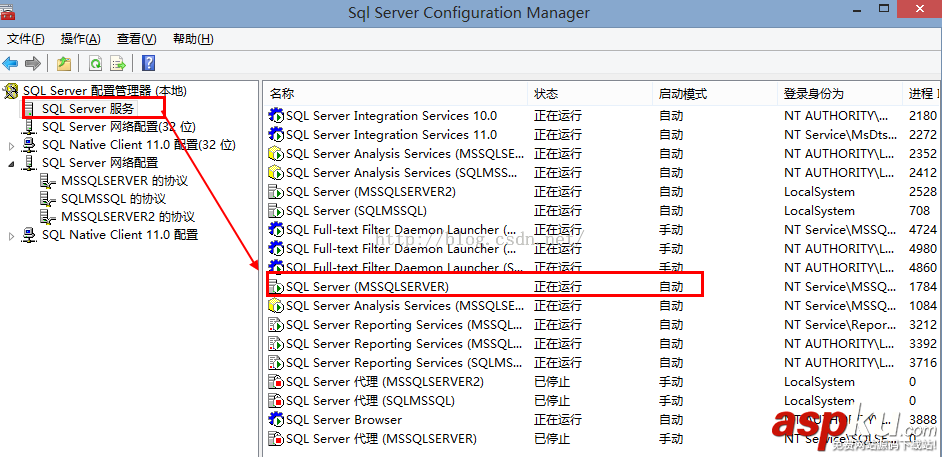Sort list by the 状态 column header

(546, 93)
